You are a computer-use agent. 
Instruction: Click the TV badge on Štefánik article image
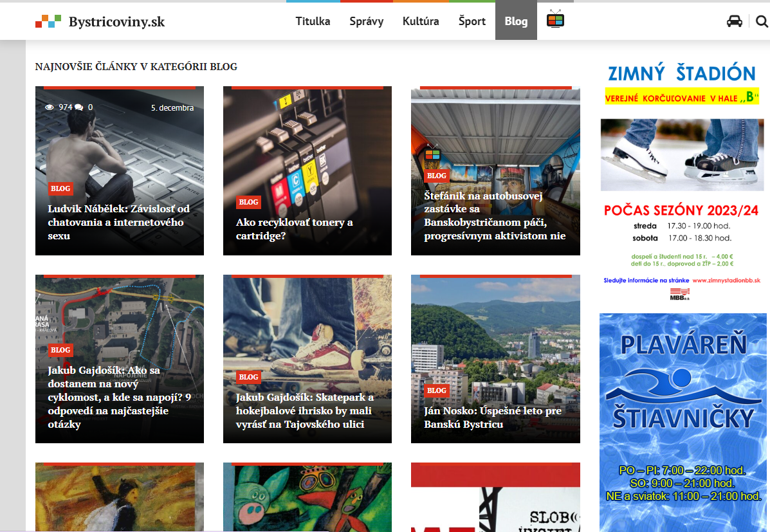pos(432,154)
